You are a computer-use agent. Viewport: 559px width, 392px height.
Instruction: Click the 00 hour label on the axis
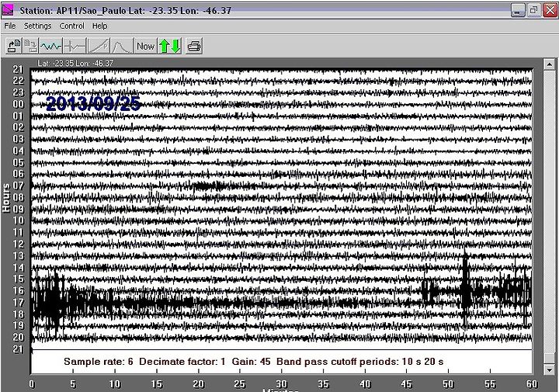click(19, 104)
